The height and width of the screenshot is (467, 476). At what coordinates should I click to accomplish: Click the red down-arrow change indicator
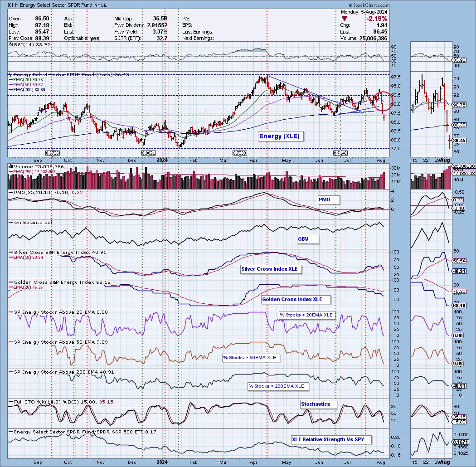[x=344, y=19]
